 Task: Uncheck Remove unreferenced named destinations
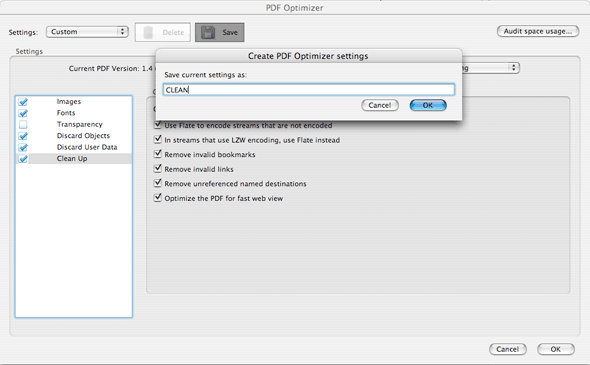click(158, 183)
